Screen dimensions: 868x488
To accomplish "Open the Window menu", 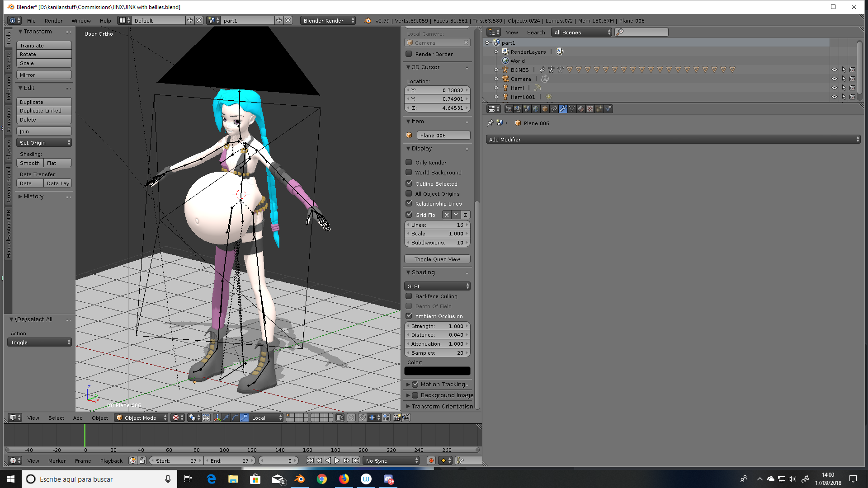I will coord(81,20).
